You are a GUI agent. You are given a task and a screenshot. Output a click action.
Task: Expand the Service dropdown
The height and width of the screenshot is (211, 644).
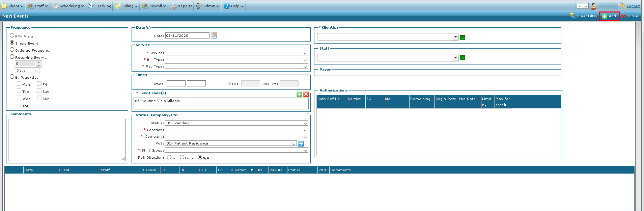coord(305,53)
